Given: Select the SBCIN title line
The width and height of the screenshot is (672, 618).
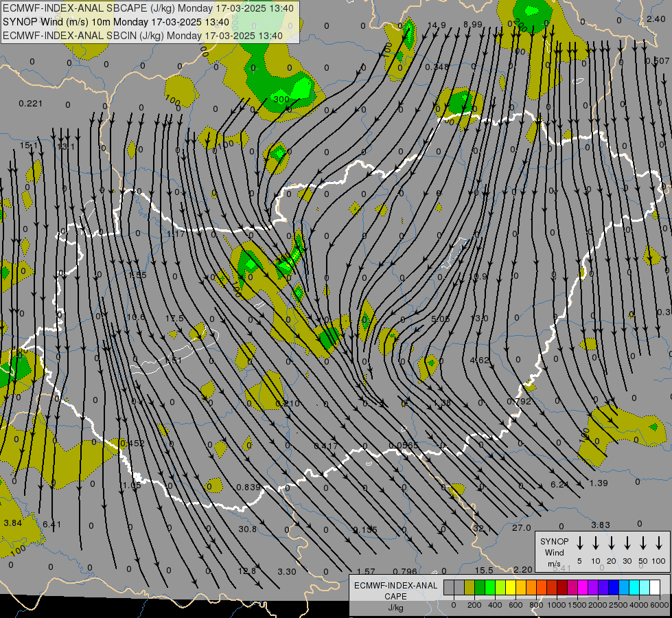Looking at the screenshot, I should (143, 36).
